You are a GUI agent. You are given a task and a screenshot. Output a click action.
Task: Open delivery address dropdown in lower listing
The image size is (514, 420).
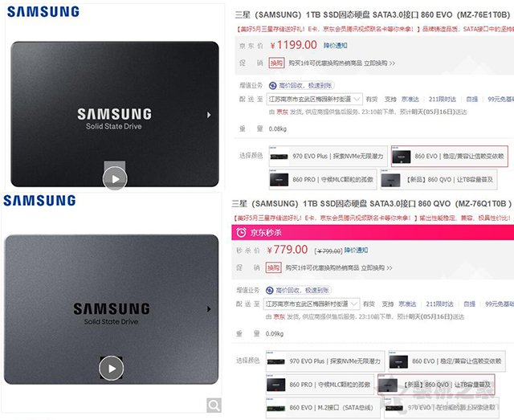click(312, 304)
